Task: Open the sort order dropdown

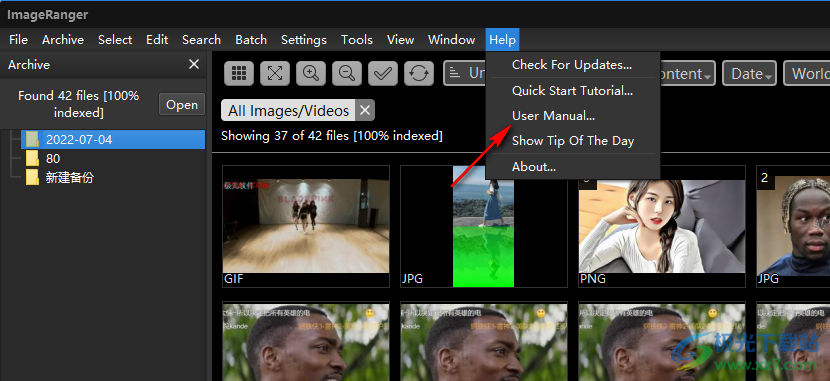Action: [x=465, y=73]
